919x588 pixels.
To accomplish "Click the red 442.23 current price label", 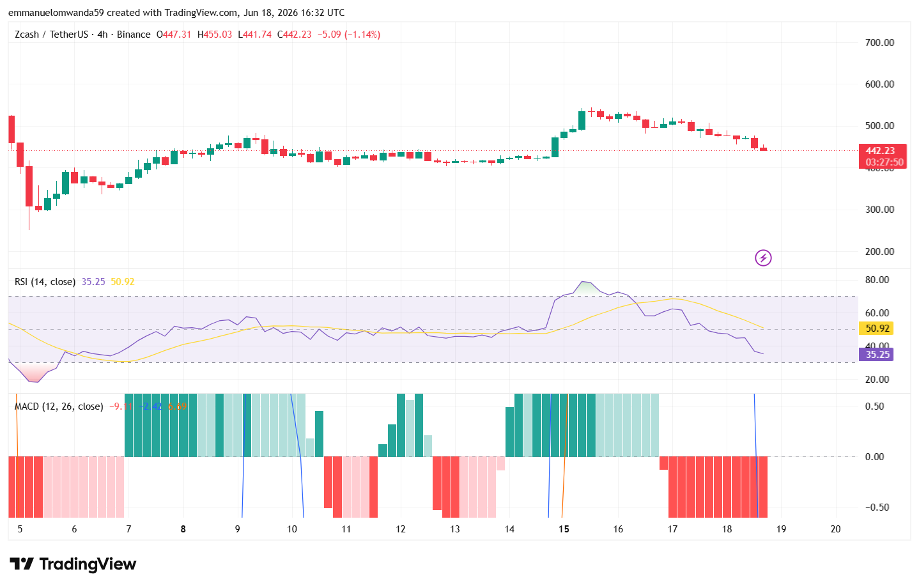I will pyautogui.click(x=881, y=151).
